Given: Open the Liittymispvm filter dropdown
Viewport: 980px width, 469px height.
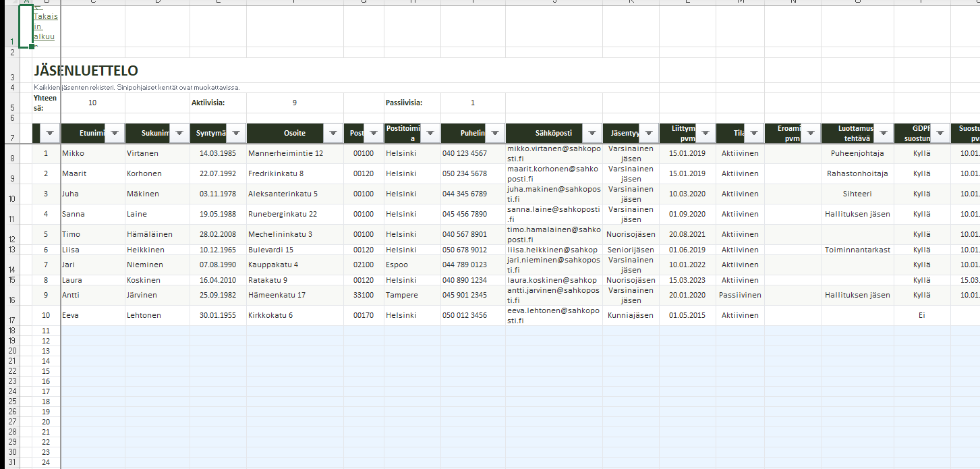Looking at the screenshot, I should (705, 134).
